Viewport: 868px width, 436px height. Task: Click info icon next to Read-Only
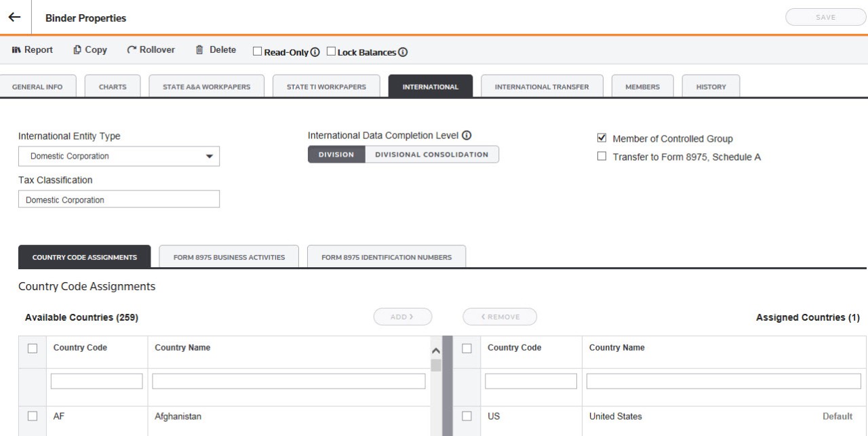pos(315,53)
